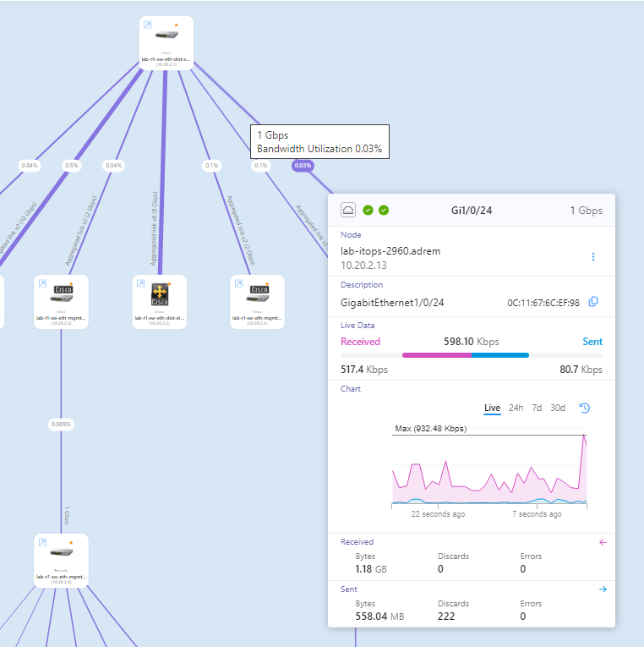Viewport: 644px width, 647px height.
Task: Click the 0.5% link utilization badge
Action: (x=72, y=166)
